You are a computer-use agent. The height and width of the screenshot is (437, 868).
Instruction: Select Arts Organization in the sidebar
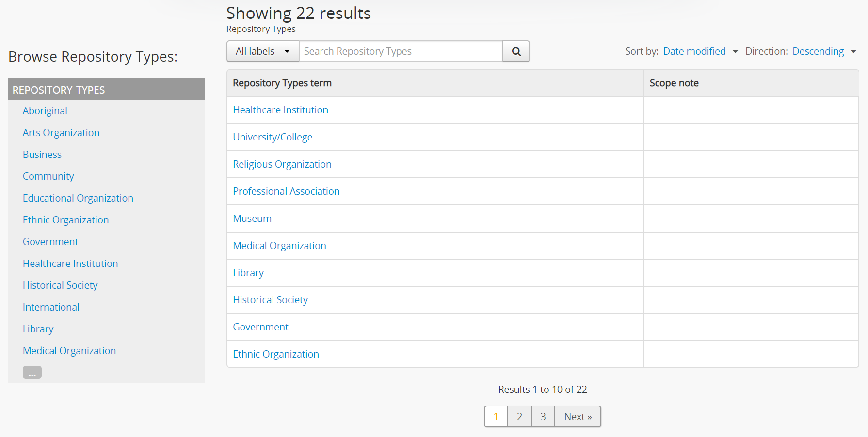pyautogui.click(x=61, y=133)
